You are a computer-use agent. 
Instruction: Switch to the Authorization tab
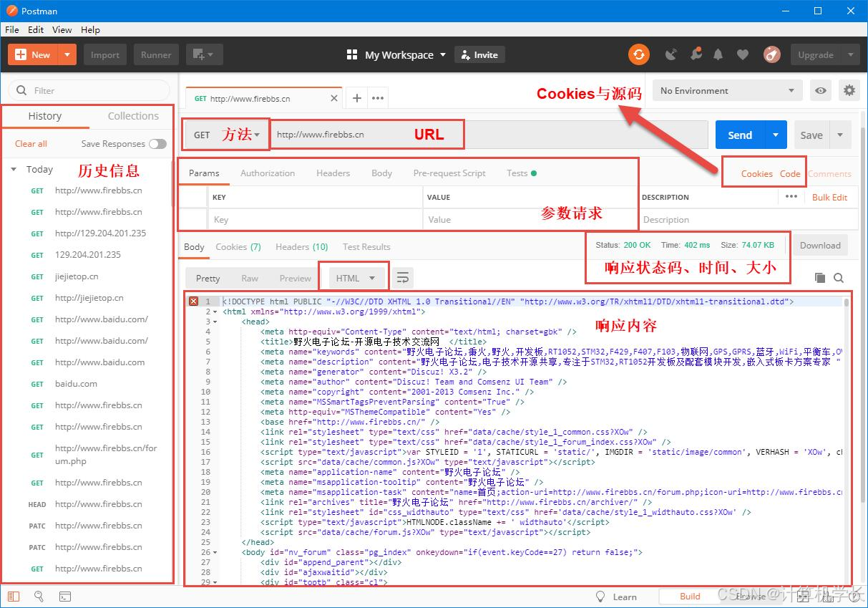click(x=268, y=173)
